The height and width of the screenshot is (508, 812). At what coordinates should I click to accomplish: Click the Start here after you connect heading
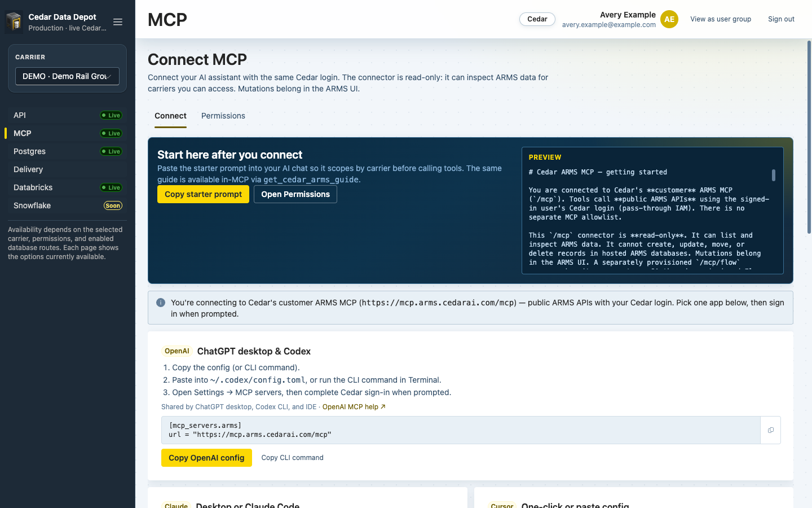[x=230, y=155]
